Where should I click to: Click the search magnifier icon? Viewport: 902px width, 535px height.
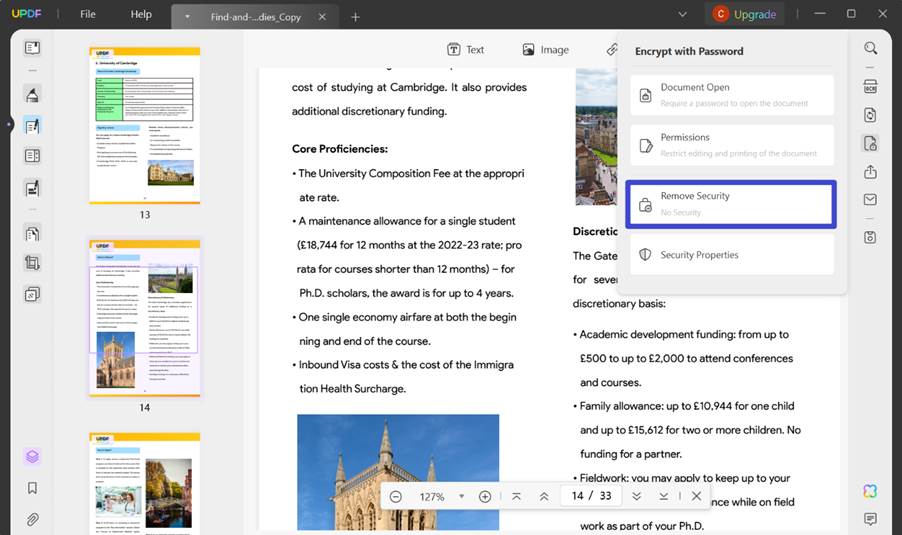[x=870, y=48]
